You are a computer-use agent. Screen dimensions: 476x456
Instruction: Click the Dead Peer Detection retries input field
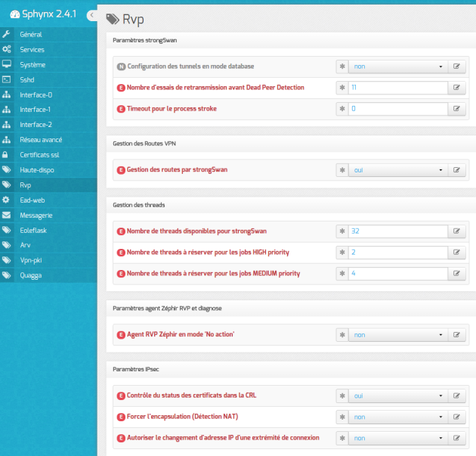click(398, 88)
